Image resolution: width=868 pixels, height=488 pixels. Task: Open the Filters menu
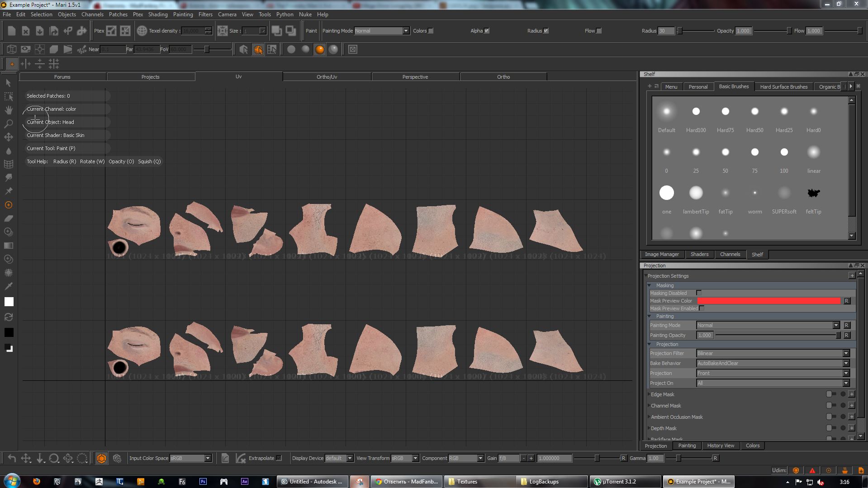(205, 14)
